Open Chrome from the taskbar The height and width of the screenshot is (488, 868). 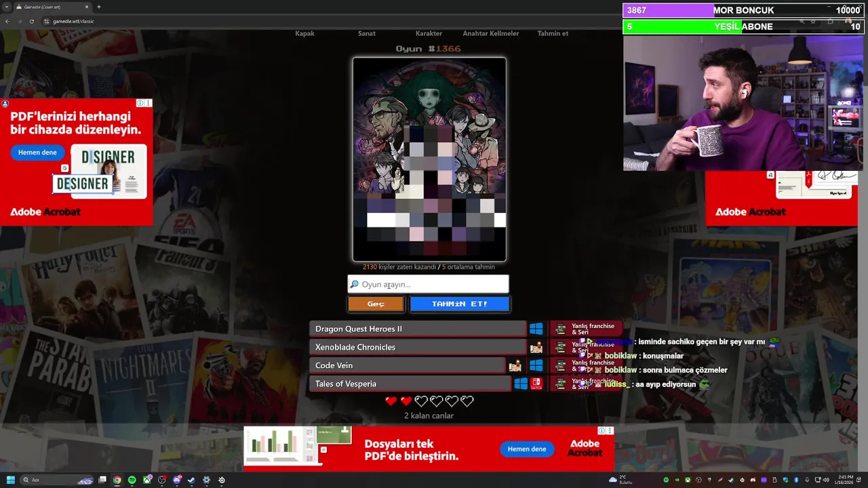117,480
